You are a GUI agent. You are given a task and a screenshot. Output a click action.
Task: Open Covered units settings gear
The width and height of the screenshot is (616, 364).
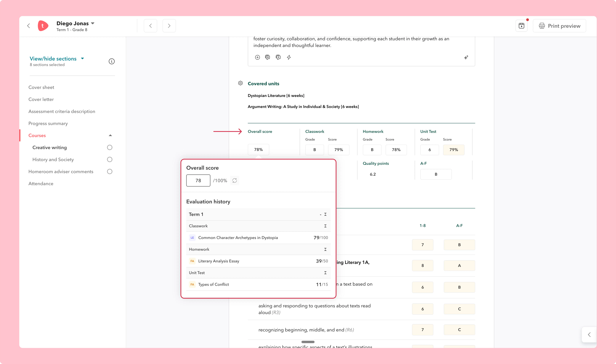[x=240, y=83]
